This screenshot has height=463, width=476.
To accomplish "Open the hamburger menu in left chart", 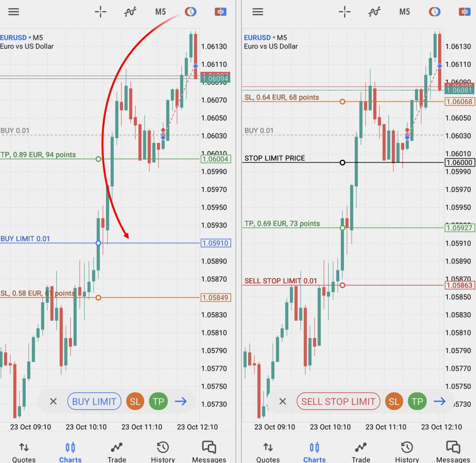I will (13, 12).
